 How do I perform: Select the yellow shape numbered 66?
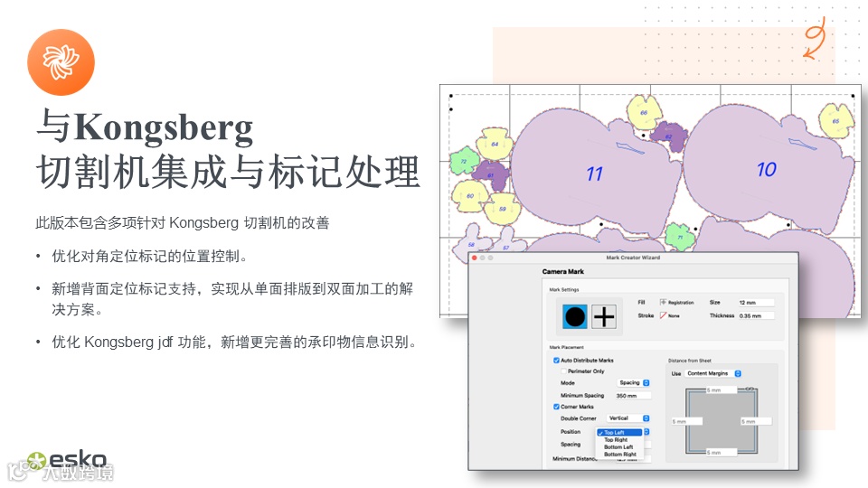coord(644,112)
